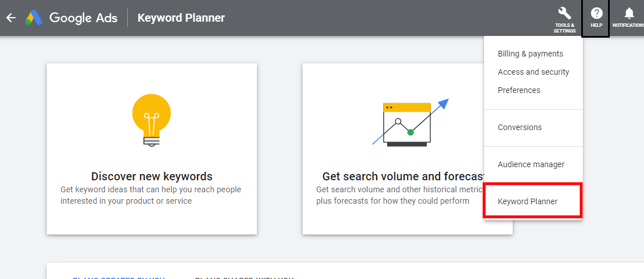Viewport: 644px width, 279px height.
Task: Open Conversions from the dropdown menu
Action: click(x=520, y=127)
